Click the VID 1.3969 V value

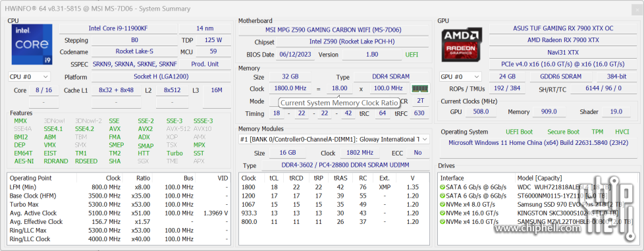(215, 213)
